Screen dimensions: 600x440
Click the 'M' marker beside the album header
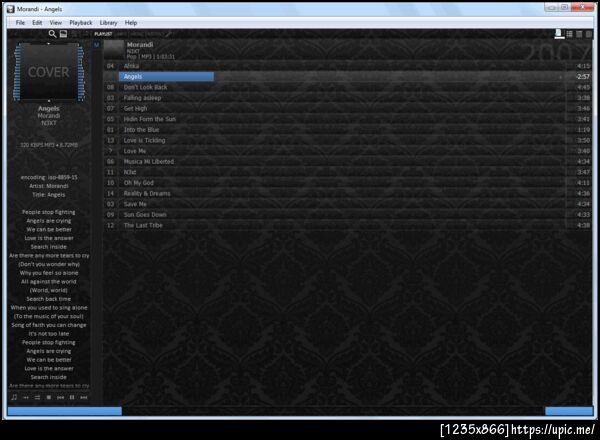coord(96,45)
